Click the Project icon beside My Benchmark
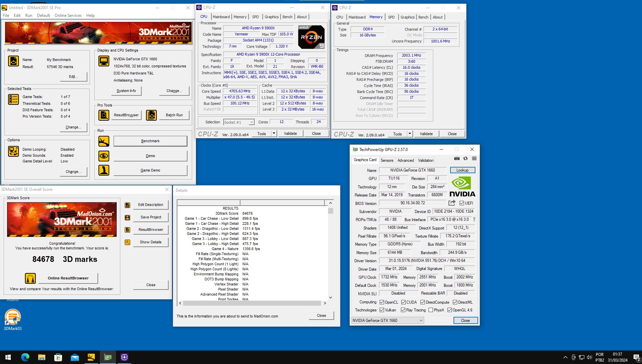 [13, 61]
